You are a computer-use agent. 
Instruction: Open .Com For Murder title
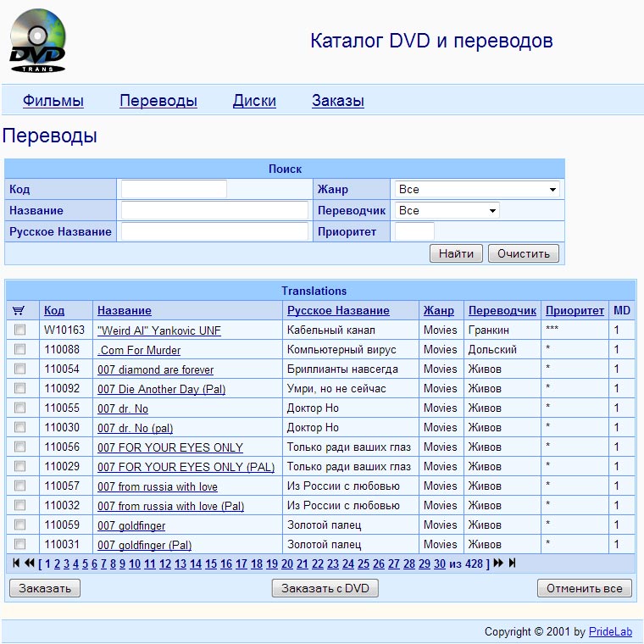click(139, 350)
